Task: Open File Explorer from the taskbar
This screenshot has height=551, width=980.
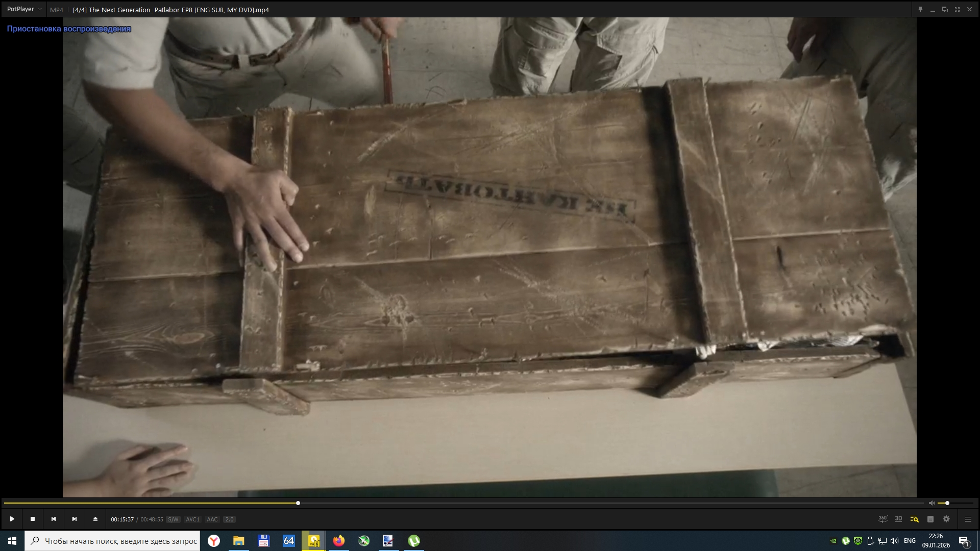Action: coord(239,541)
